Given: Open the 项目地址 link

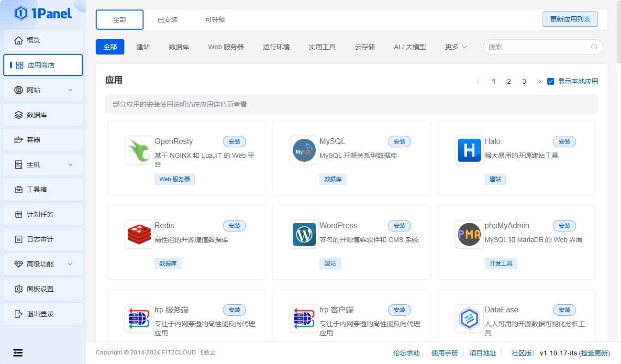Looking at the screenshot, I should click(483, 353).
